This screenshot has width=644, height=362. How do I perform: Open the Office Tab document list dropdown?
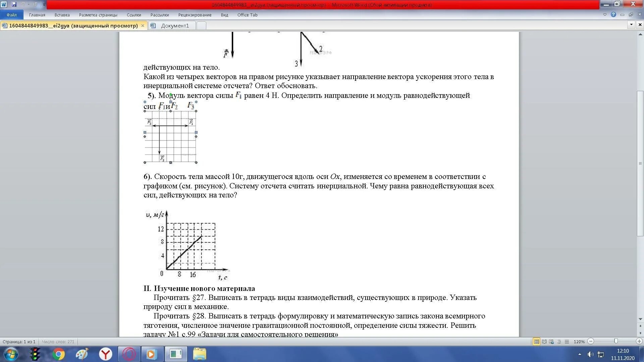pos(631,24)
